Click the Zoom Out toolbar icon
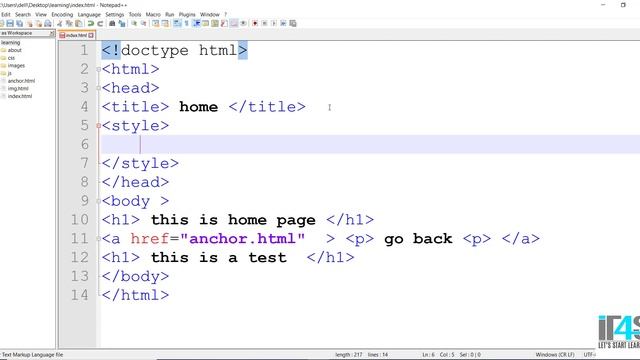640x360 pixels. 144,23
